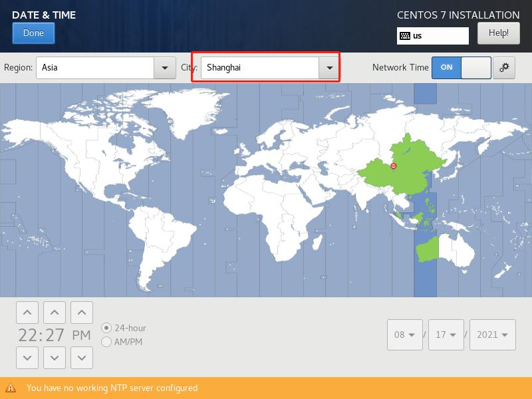Decrement hours using the down arrow
The width and height of the screenshot is (532, 399).
tap(27, 357)
